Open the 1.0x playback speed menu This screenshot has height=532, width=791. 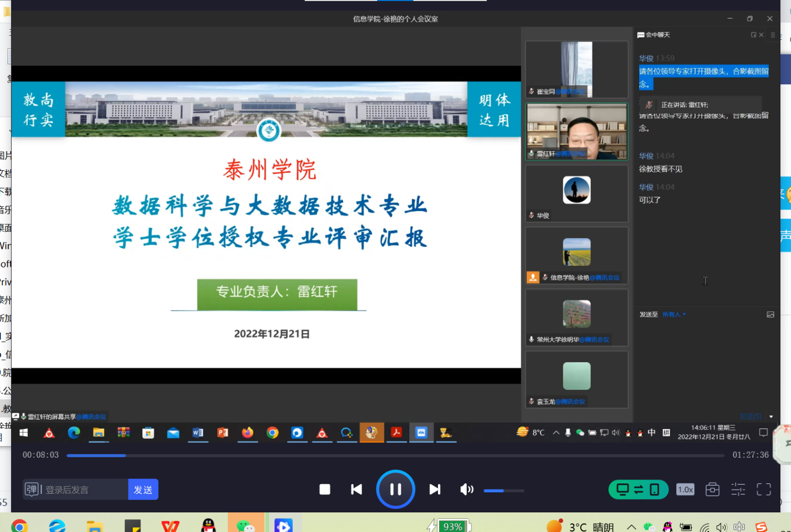click(x=685, y=489)
